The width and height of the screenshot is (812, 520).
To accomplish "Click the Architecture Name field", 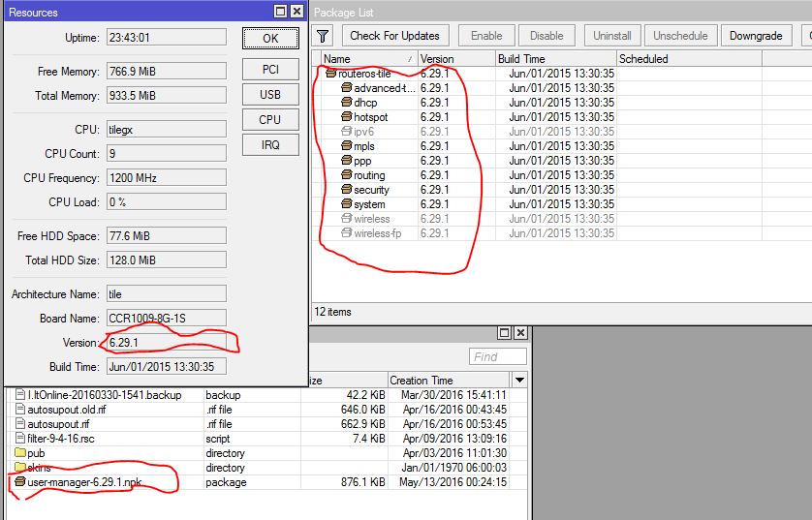I will (x=167, y=293).
